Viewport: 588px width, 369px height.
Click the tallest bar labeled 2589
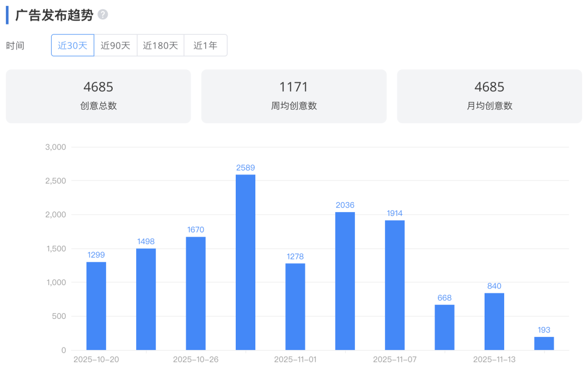(245, 262)
